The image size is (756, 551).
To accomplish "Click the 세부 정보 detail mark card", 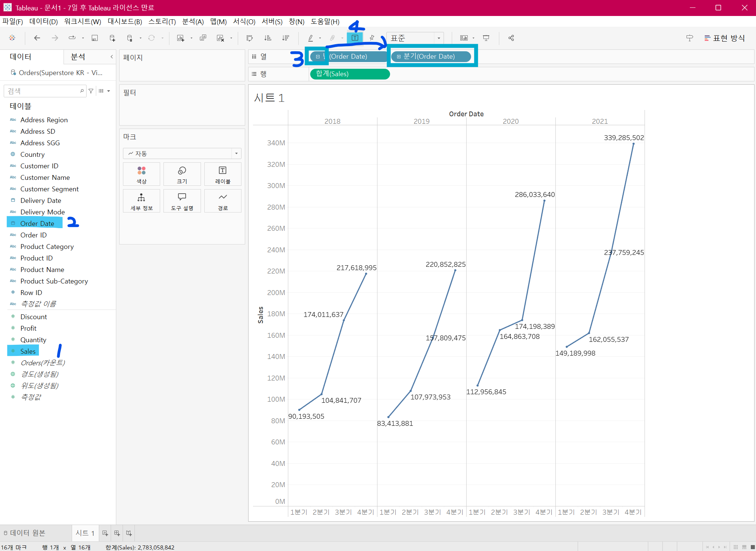I will (142, 201).
